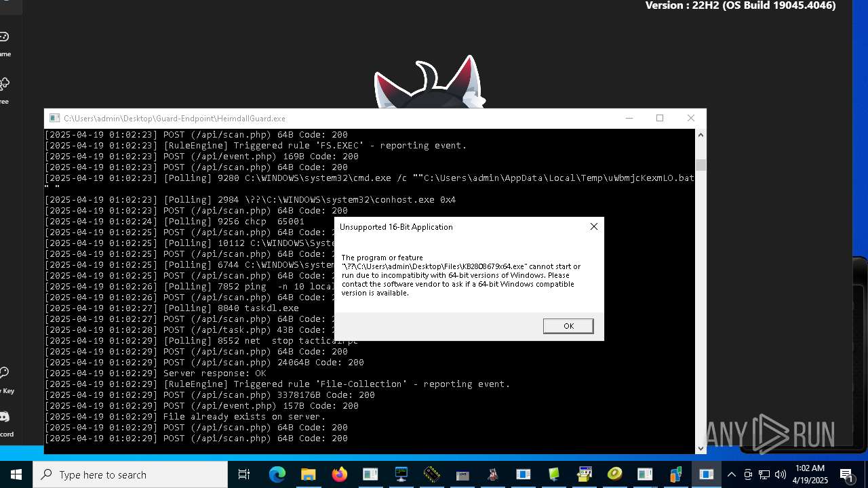Click the console scrollbar down arrow

[701, 448]
